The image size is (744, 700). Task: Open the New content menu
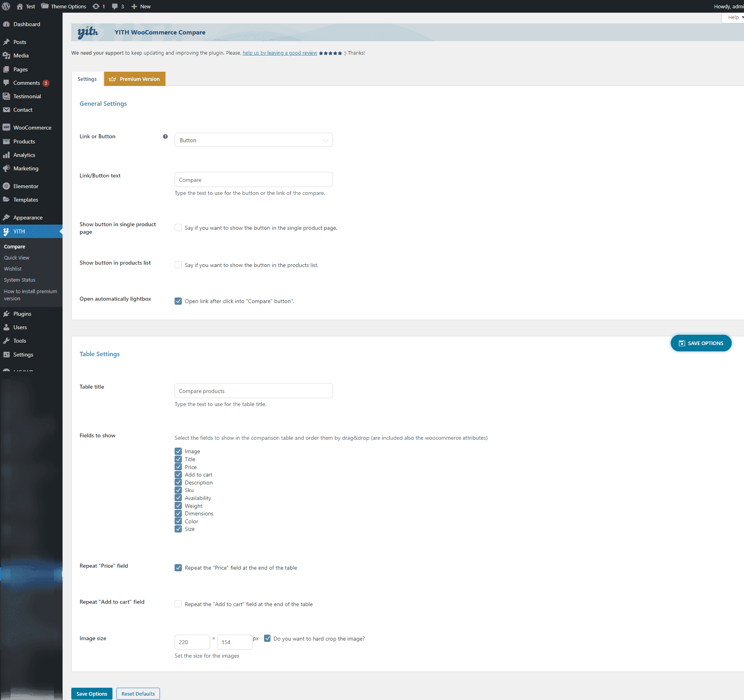click(141, 6)
